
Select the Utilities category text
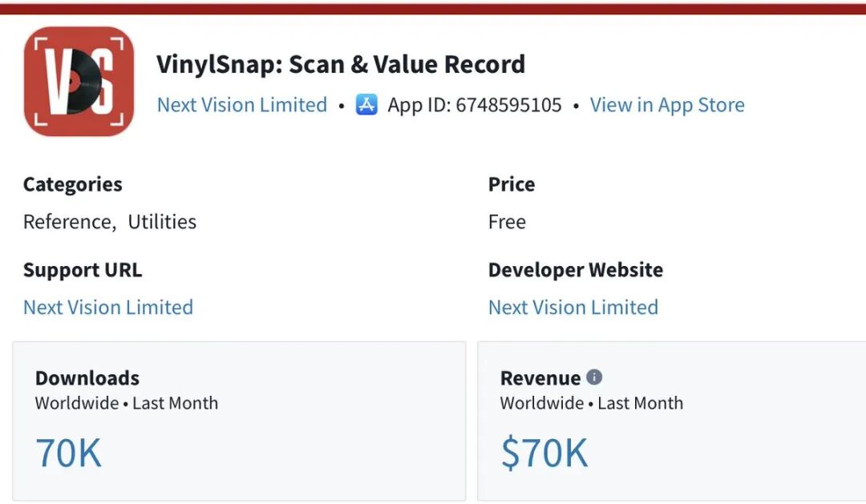pyautogui.click(x=162, y=222)
